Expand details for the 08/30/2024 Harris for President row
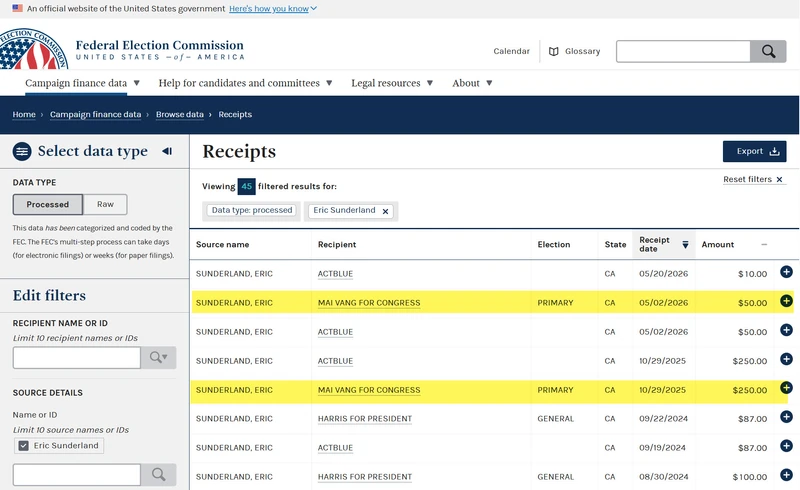The image size is (800, 490). (786, 475)
